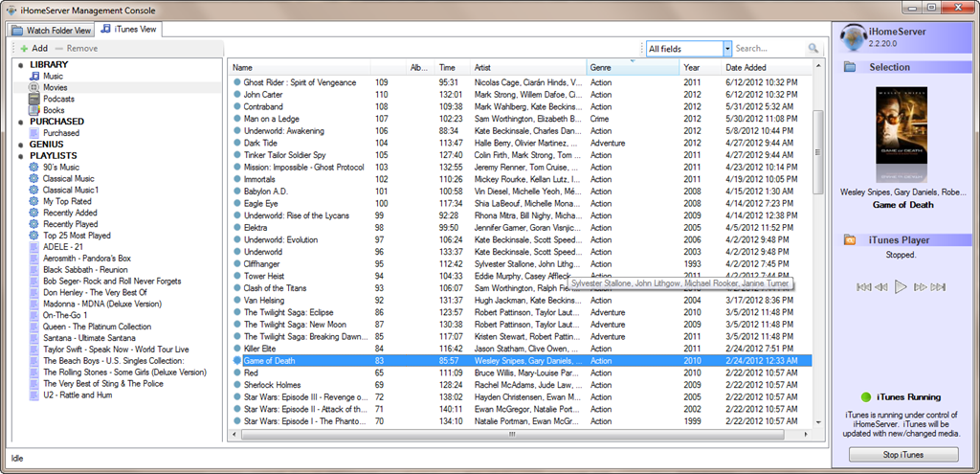Select the Classical Music1 playlist
The width and height of the screenshot is (980, 474).
[x=71, y=190]
